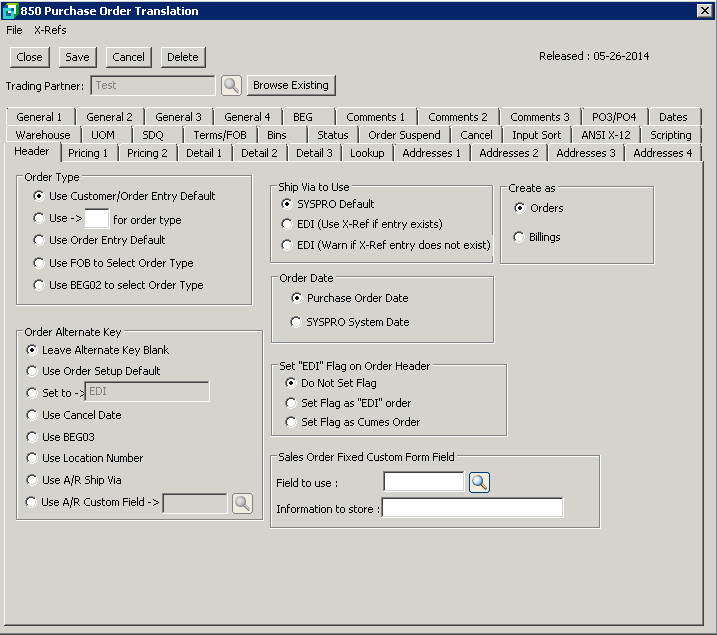717x635 pixels.
Task: Click the Save button
Action: click(77, 57)
